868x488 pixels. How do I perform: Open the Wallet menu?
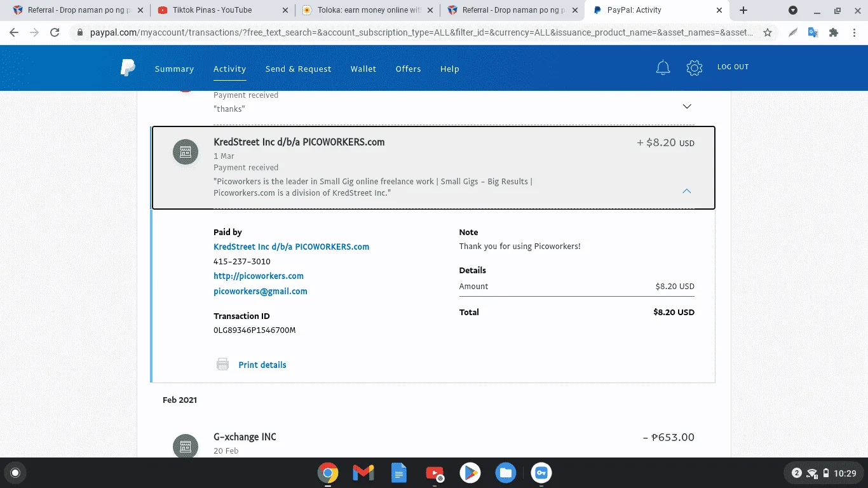[x=363, y=69]
